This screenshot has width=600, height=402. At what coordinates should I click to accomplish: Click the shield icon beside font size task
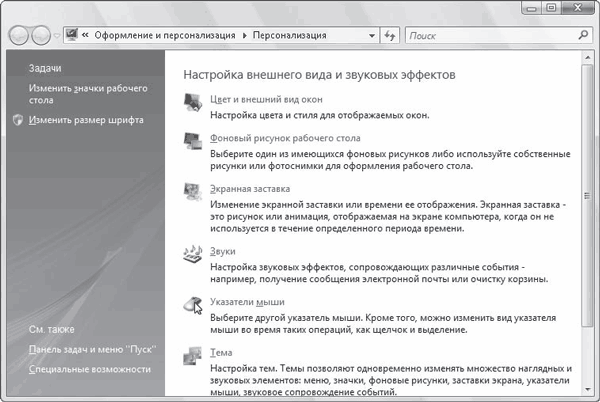(x=18, y=120)
